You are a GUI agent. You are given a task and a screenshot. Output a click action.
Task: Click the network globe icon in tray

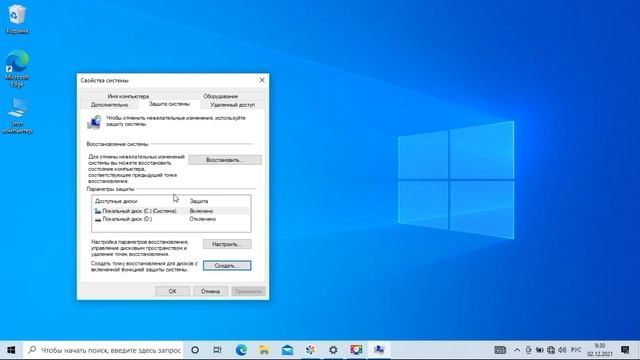(x=551, y=350)
